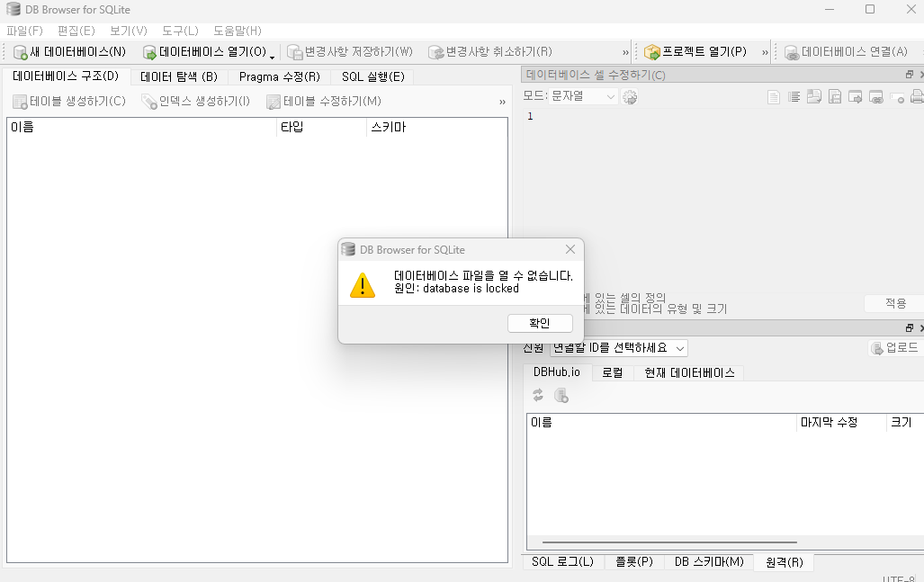The width and height of the screenshot is (924, 582).
Task: Switch to SQL 실행(E) tab
Action: click(373, 76)
